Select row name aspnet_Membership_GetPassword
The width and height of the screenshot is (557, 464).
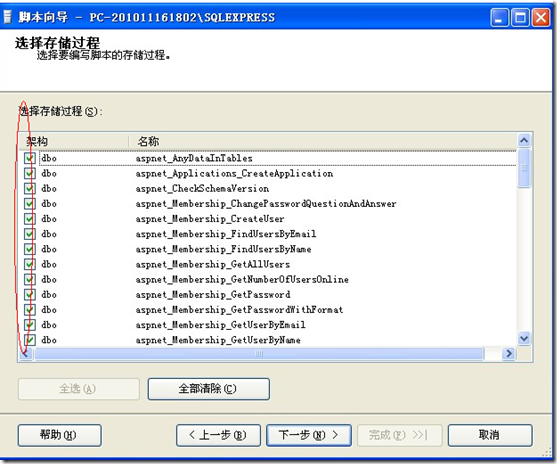click(x=213, y=295)
